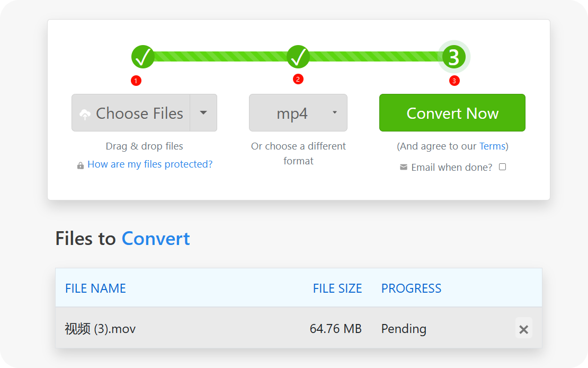Click the step 2 green checkmark circle
This screenshot has height=368, width=588.
298,57
